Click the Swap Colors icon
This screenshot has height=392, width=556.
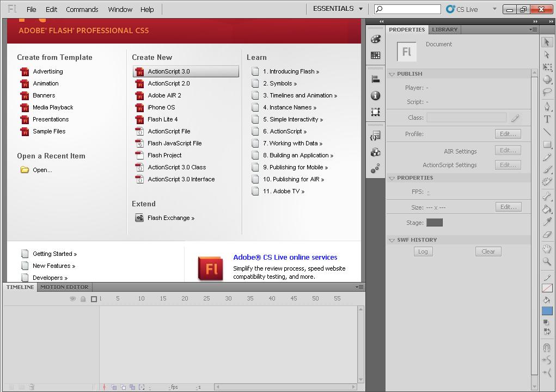pyautogui.click(x=546, y=332)
